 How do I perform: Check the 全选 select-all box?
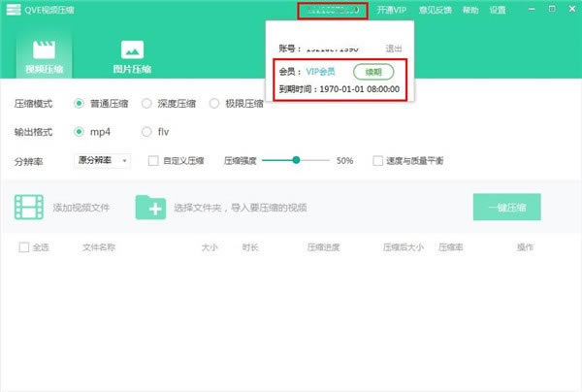24,247
